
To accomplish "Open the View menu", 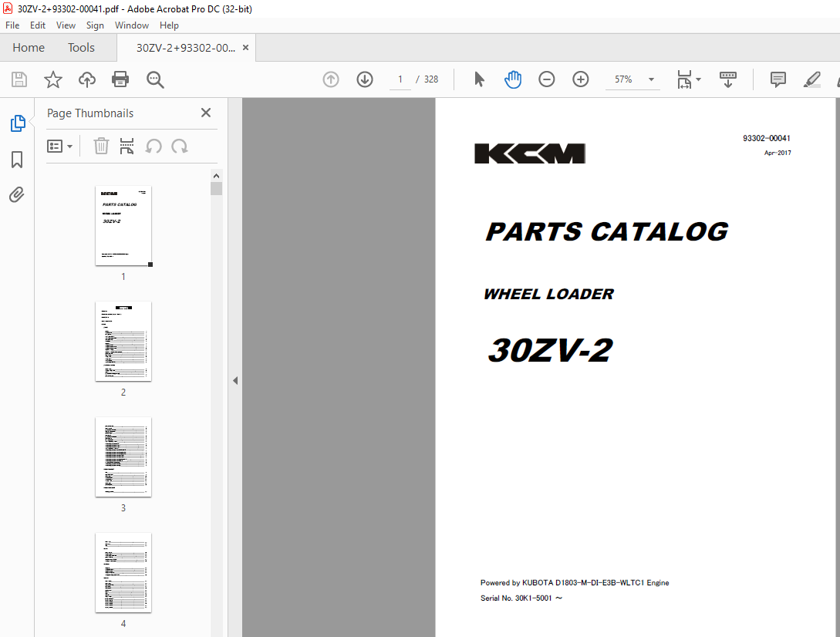I will coord(66,25).
